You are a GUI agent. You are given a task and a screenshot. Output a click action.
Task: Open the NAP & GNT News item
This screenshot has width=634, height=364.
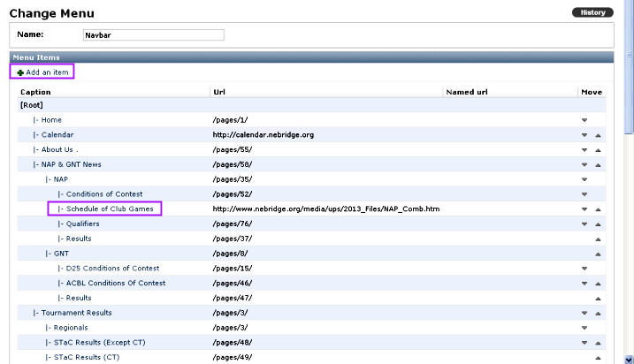(x=71, y=164)
